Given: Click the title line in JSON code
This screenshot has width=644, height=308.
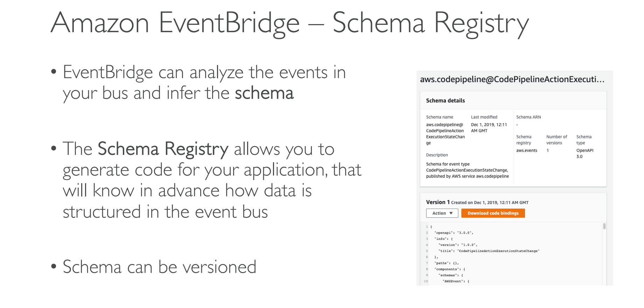Looking at the screenshot, I should point(489,251).
